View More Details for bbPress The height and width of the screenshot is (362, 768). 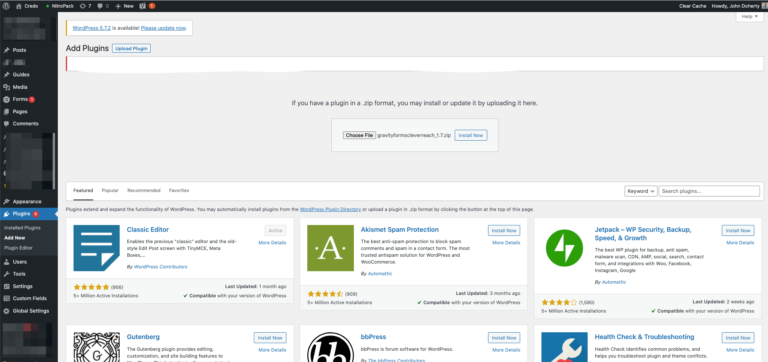[x=506, y=350]
